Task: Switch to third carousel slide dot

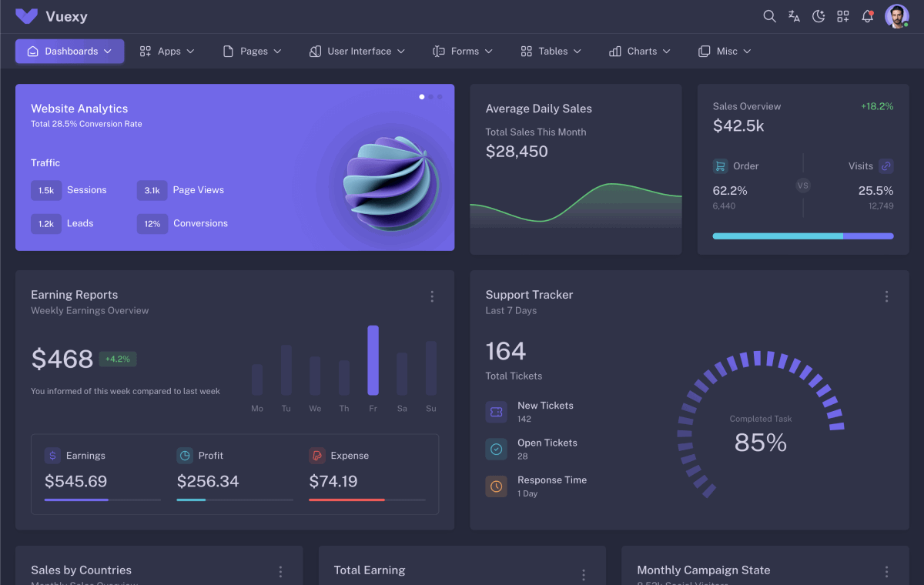Action: (x=440, y=97)
